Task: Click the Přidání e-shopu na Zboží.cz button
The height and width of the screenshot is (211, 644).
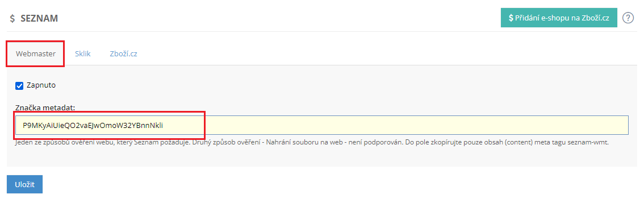Action: point(559,18)
